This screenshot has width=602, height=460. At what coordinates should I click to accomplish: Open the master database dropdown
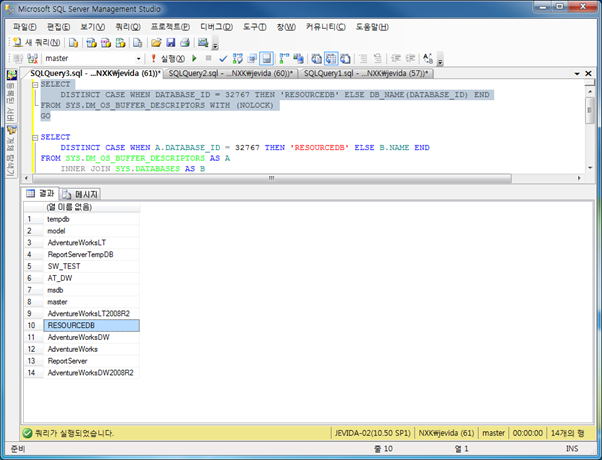139,59
